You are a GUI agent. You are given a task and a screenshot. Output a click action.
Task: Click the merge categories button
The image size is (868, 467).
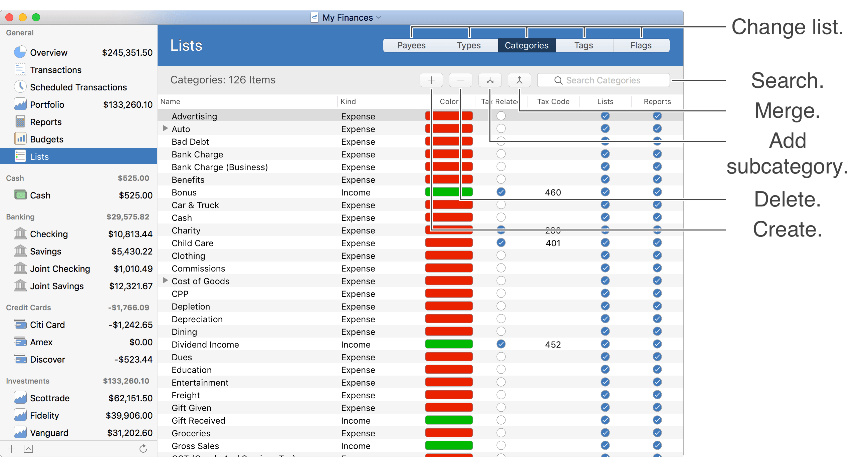coord(517,80)
